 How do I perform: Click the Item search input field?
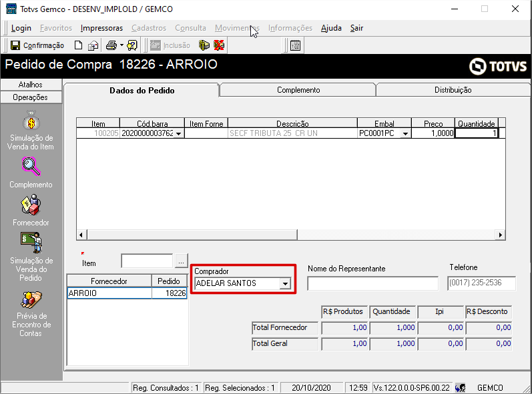pos(147,261)
